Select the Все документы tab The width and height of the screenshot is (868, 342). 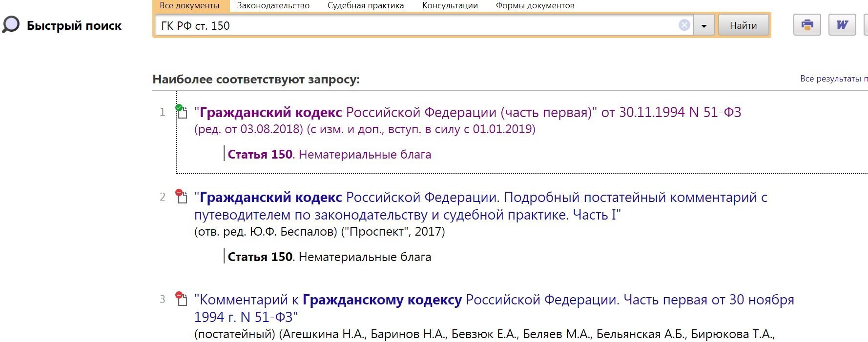[189, 6]
